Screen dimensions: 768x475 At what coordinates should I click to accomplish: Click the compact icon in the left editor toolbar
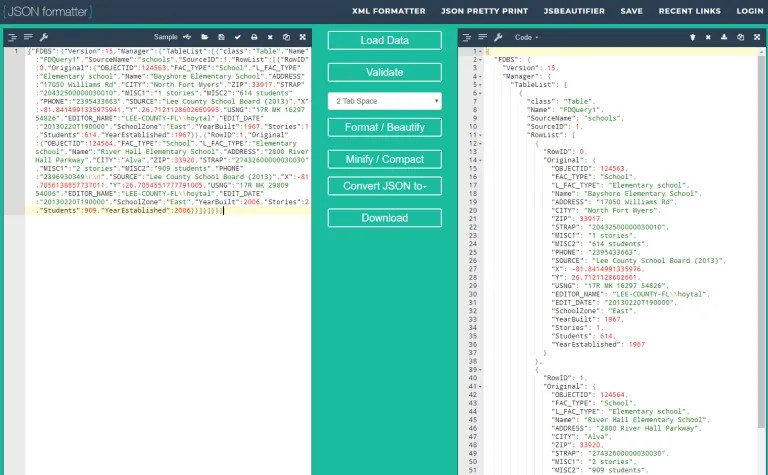click(x=28, y=37)
